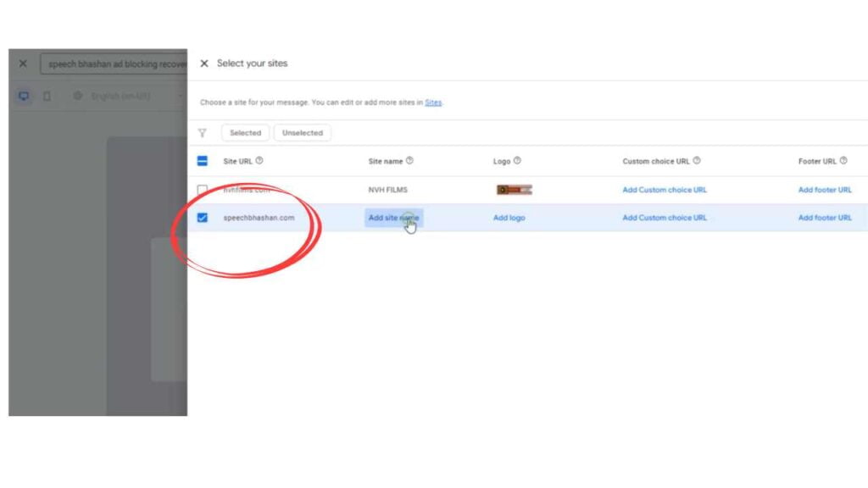Click the NVH FILMS site name
Viewport: 868px width, 488px height.
point(387,190)
